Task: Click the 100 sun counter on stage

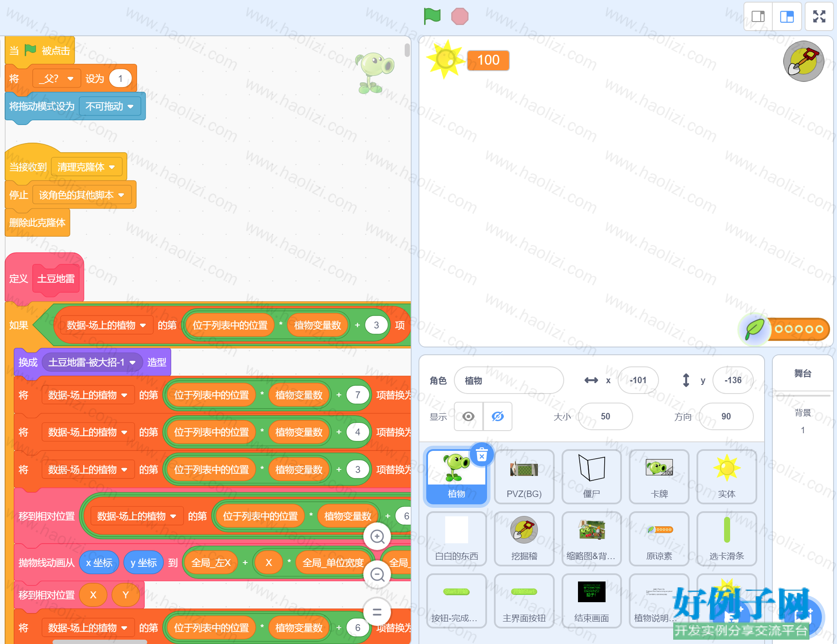Action: (488, 60)
